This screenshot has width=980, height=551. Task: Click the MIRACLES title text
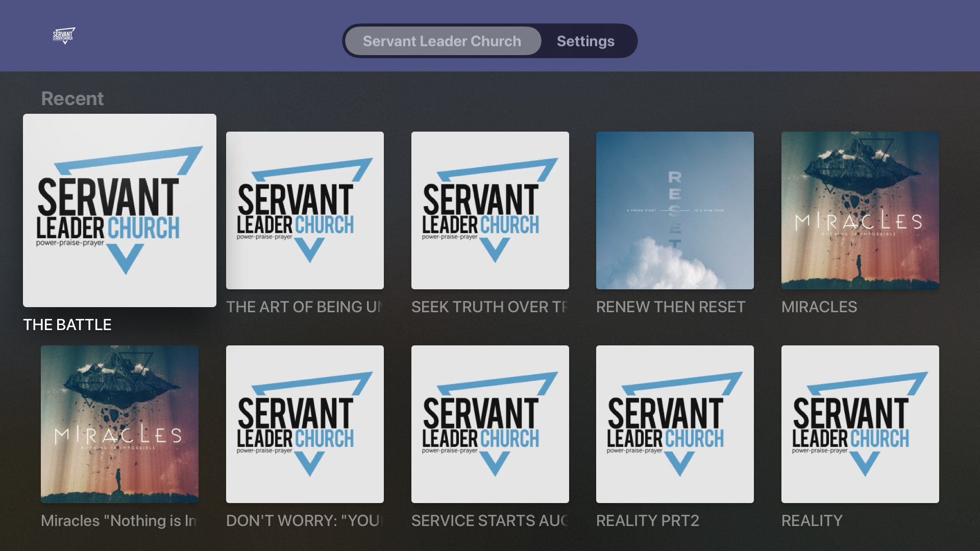click(819, 307)
